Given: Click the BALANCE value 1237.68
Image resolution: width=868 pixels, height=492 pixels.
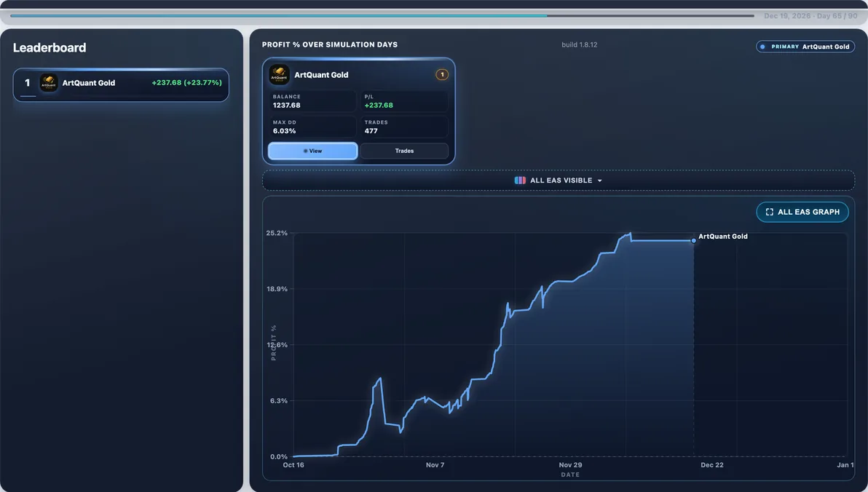Looking at the screenshot, I should [x=287, y=105].
